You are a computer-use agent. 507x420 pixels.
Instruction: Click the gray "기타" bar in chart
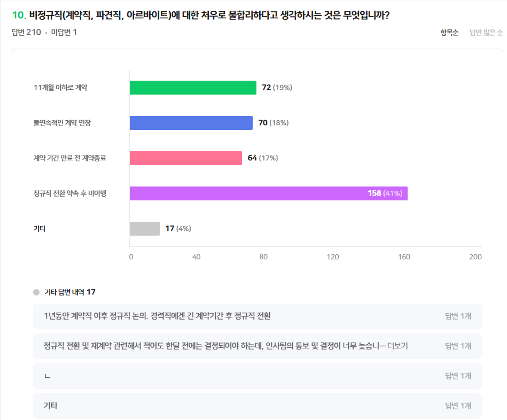tap(144, 229)
